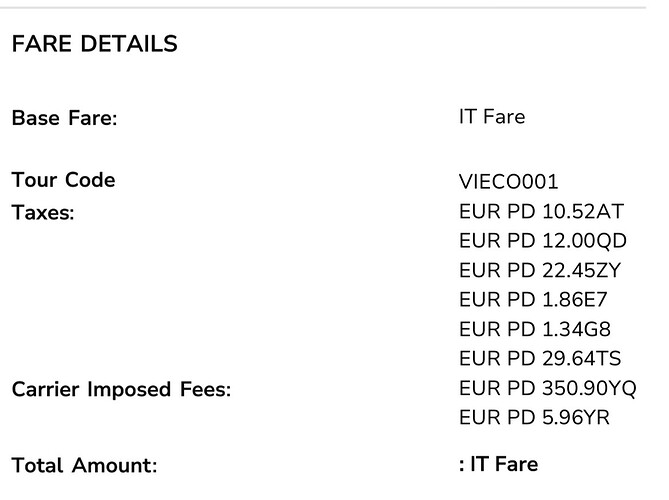This screenshot has width=669, height=500.
Task: Select the Tour Code label
Action: (x=64, y=180)
